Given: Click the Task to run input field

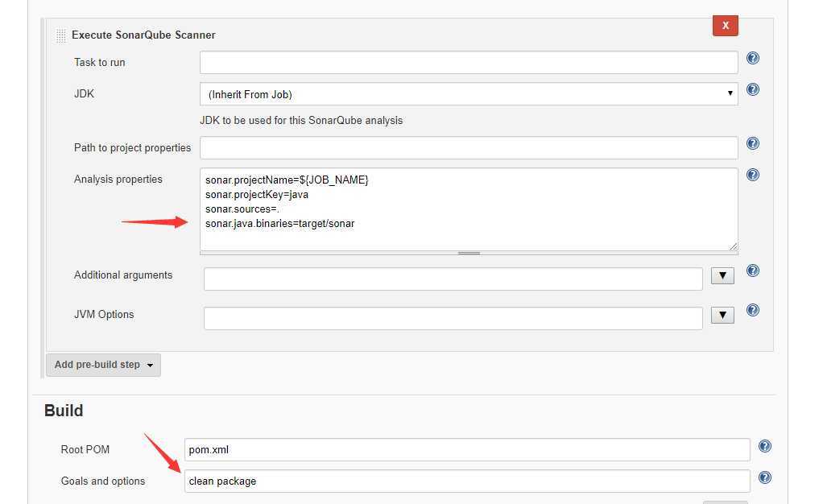Looking at the screenshot, I should click(469, 63).
